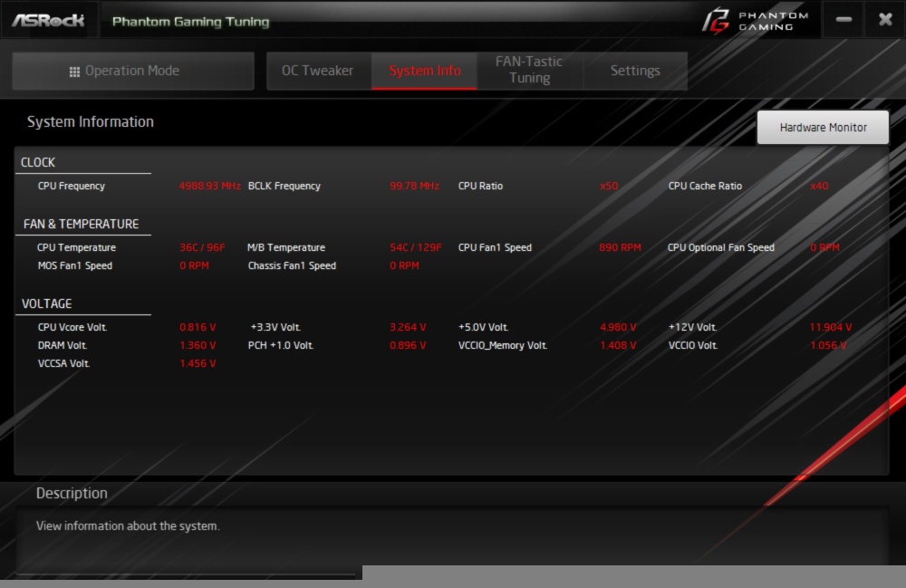The height and width of the screenshot is (588, 906).
Task: Click the CLOCK section heading
Action: click(38, 162)
